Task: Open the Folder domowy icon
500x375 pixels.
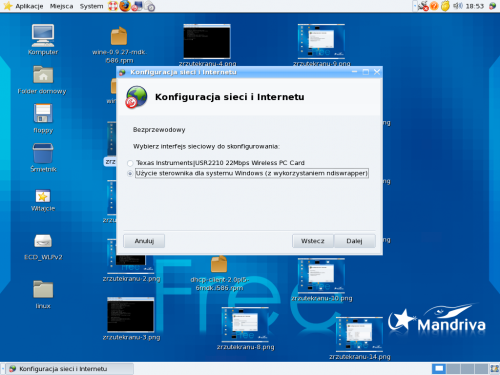Action: tap(43, 74)
